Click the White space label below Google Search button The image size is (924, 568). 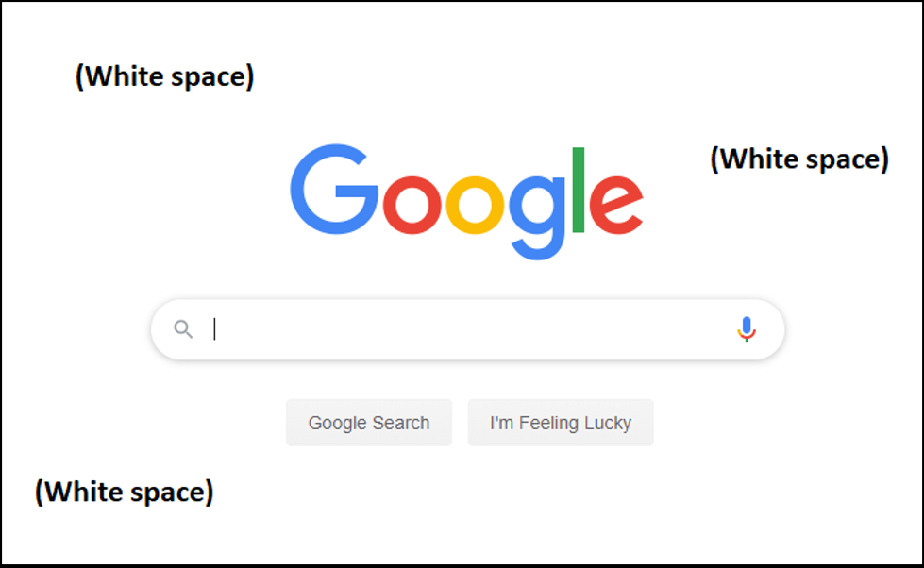124,492
